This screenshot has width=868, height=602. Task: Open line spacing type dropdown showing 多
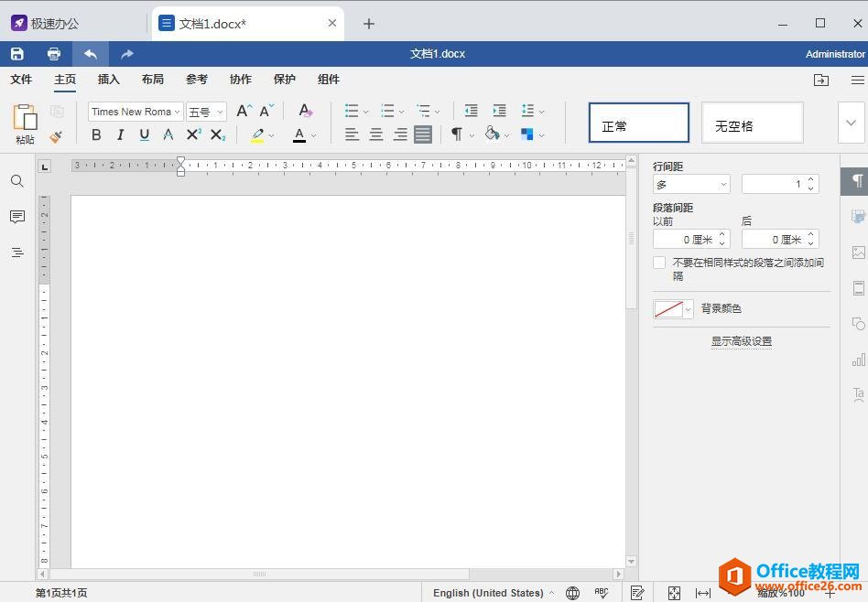point(691,184)
